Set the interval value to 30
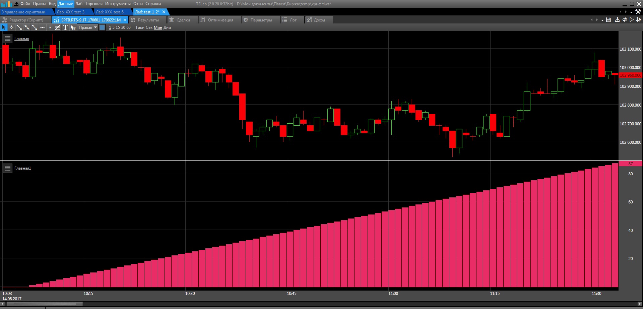This screenshot has height=309, width=644. (123, 27)
